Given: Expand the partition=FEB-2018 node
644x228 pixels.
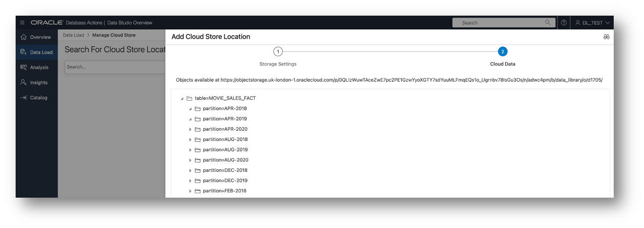Looking at the screenshot, I should tap(190, 191).
